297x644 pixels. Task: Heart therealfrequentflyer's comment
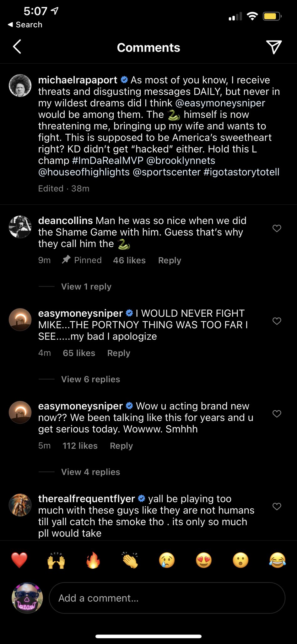(277, 507)
